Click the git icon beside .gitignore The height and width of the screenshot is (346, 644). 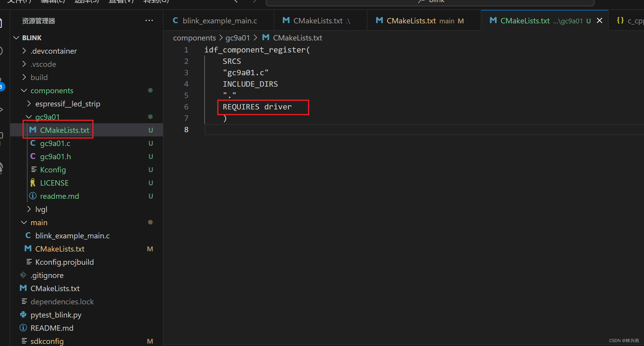(x=23, y=275)
